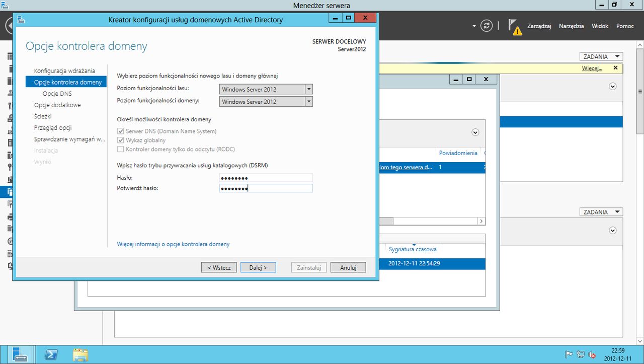644x364 pixels.
Task: Open the lower ZADANIA dropdown
Action: tap(601, 212)
